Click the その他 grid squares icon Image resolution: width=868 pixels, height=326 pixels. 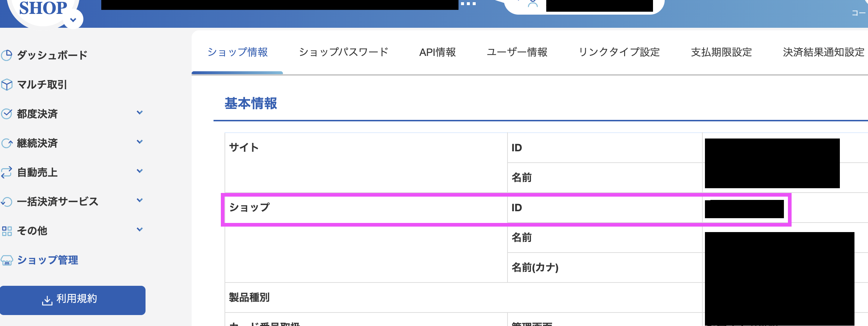(x=7, y=231)
